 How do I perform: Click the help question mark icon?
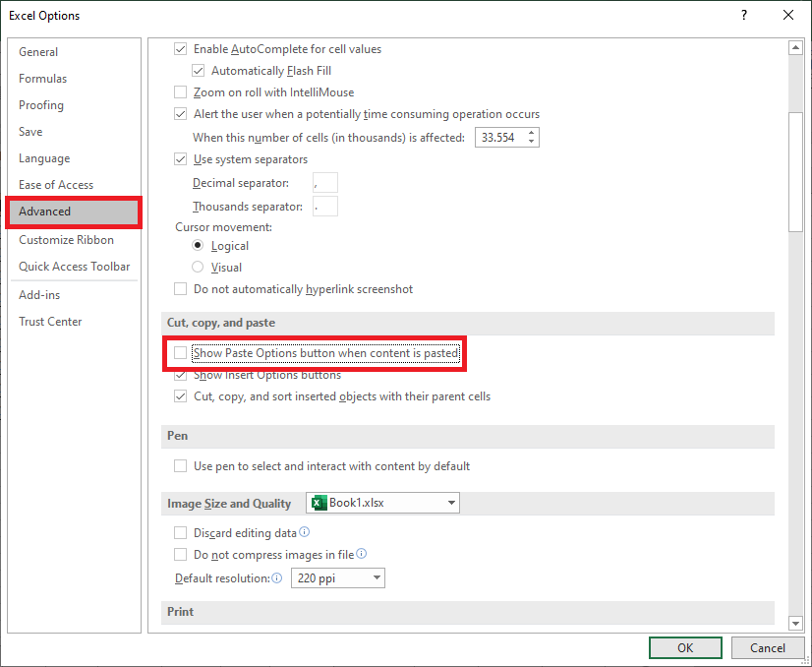[743, 15]
